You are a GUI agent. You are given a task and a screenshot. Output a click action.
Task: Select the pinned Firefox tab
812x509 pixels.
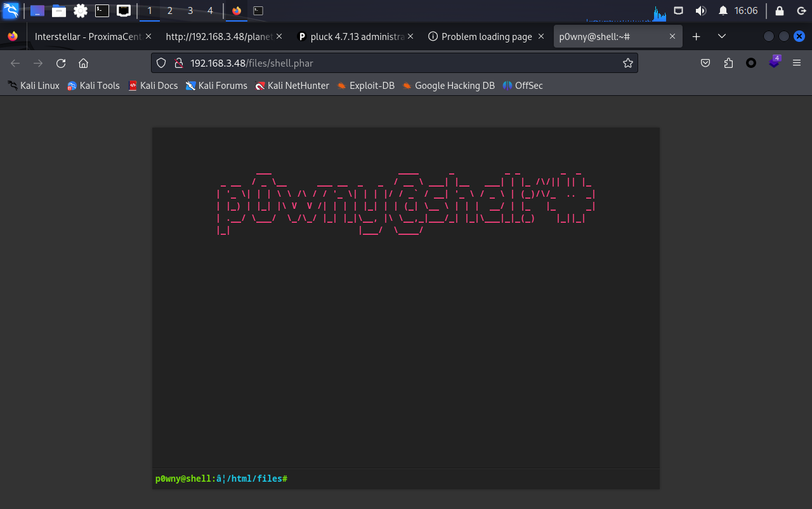[x=13, y=37]
